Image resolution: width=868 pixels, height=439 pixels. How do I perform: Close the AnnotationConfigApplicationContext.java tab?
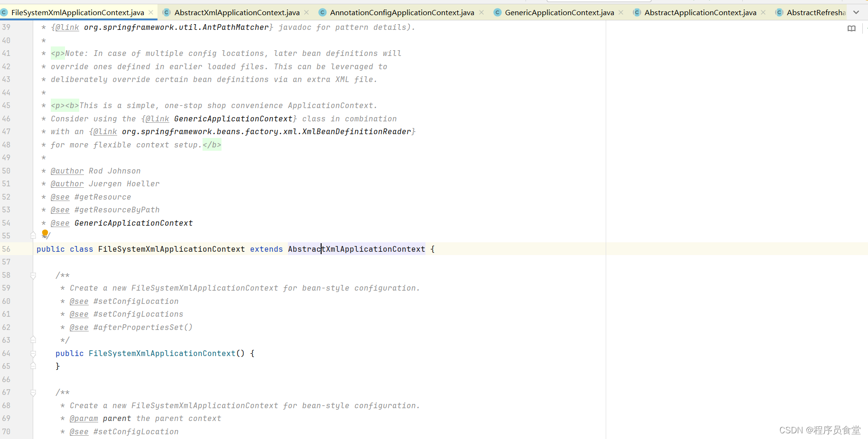(481, 12)
